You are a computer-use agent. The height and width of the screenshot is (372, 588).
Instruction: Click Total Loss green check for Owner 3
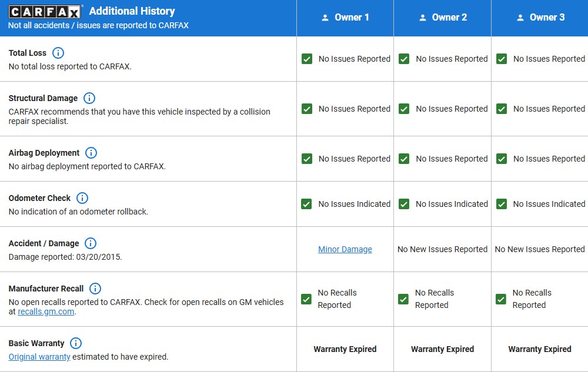tap(502, 59)
